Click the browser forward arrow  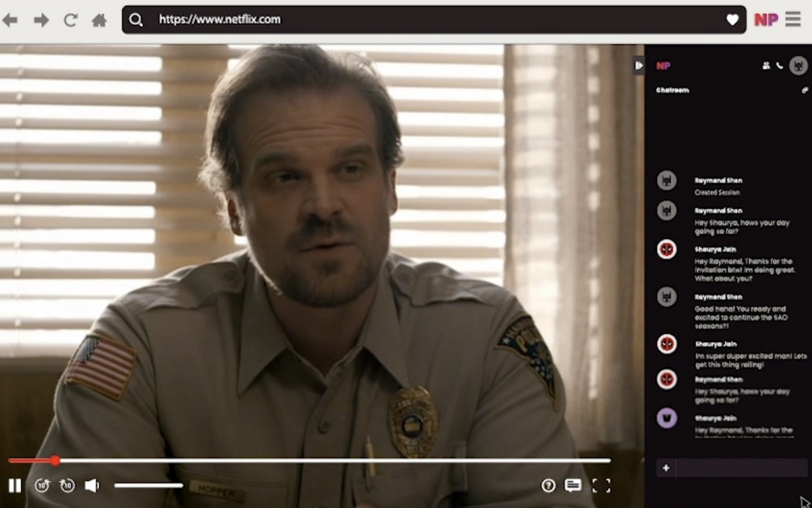(x=41, y=20)
